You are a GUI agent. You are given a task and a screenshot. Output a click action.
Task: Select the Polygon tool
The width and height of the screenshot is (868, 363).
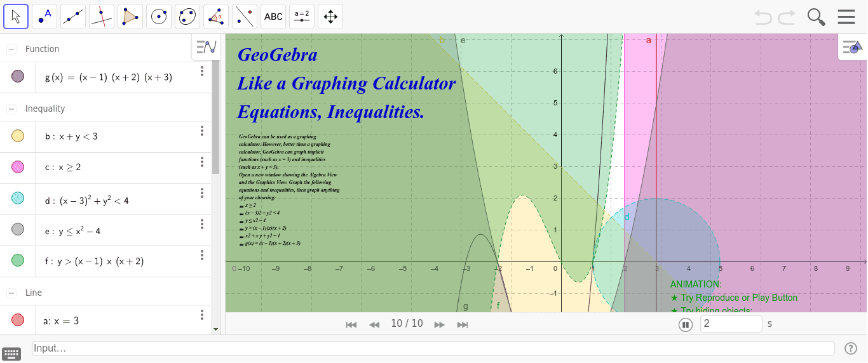[x=130, y=16]
